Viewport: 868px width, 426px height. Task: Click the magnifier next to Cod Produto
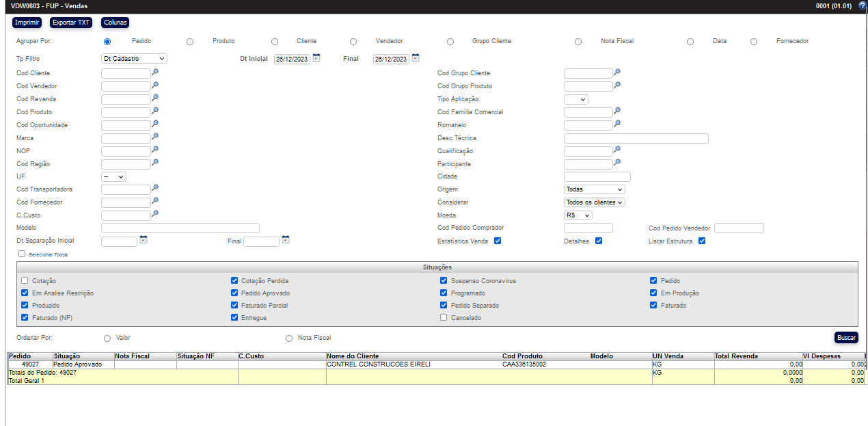click(x=155, y=111)
